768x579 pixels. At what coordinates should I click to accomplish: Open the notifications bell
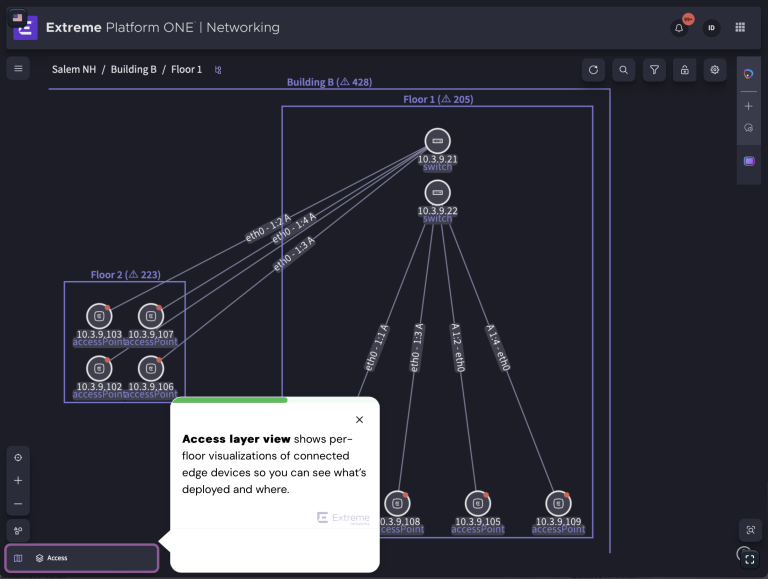(679, 28)
